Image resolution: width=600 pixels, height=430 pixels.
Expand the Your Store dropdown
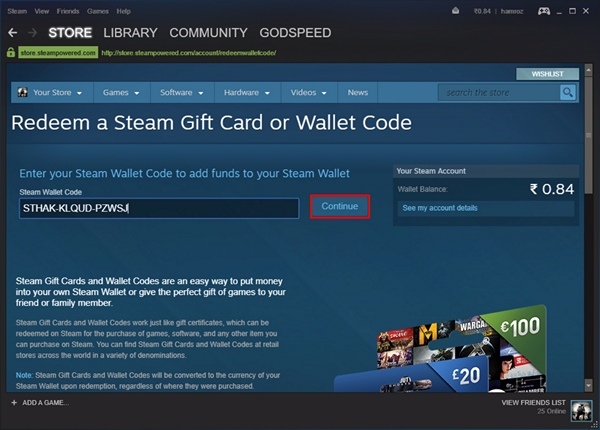tap(52, 93)
